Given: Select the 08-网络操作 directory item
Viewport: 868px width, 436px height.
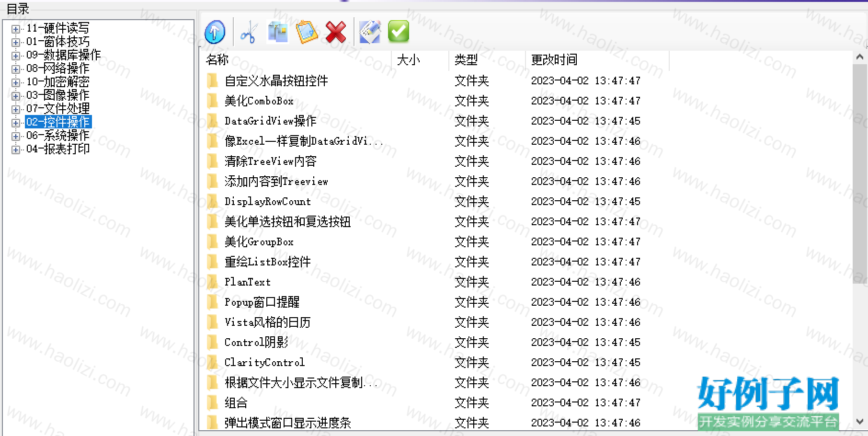Looking at the screenshot, I should click(58, 69).
